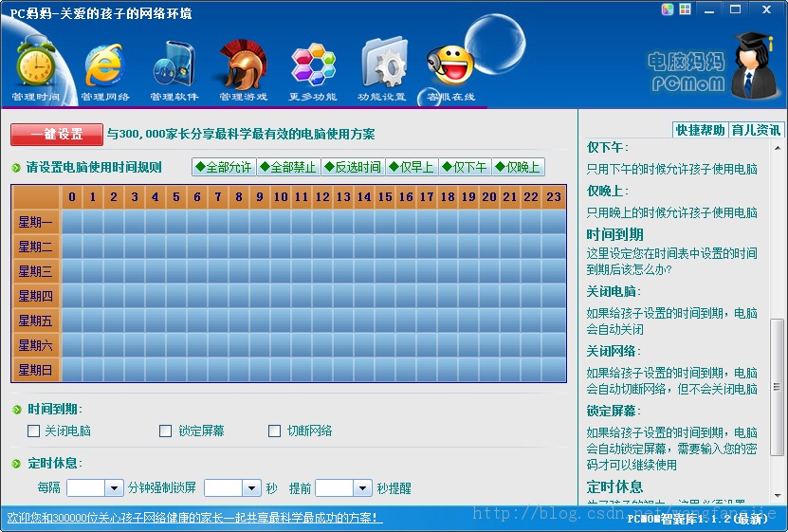Click the red 一键设置 button
The height and width of the screenshot is (532, 788).
tap(56, 134)
